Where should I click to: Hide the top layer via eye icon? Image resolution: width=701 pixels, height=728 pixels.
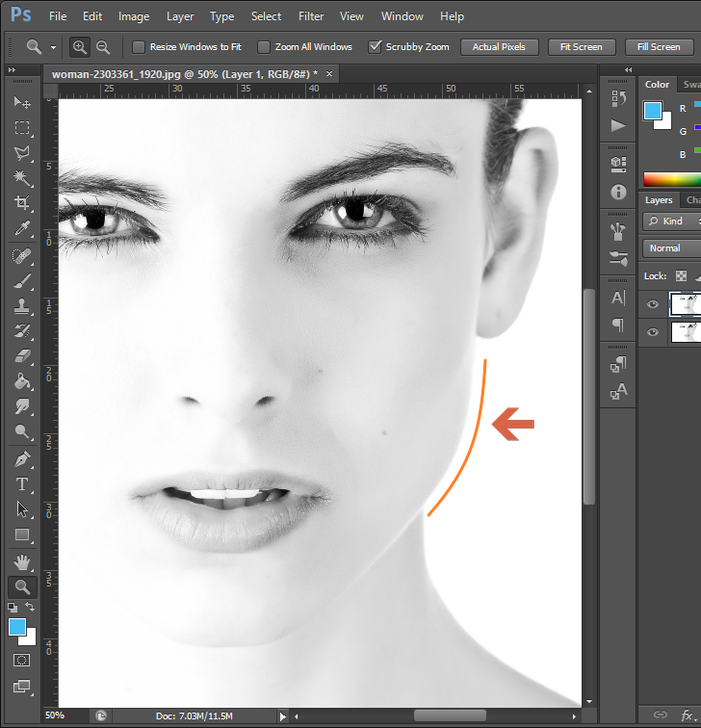tap(653, 304)
